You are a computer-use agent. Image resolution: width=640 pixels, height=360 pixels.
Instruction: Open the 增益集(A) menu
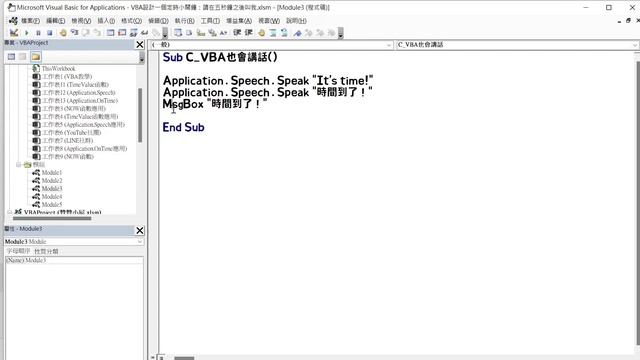pos(239,21)
